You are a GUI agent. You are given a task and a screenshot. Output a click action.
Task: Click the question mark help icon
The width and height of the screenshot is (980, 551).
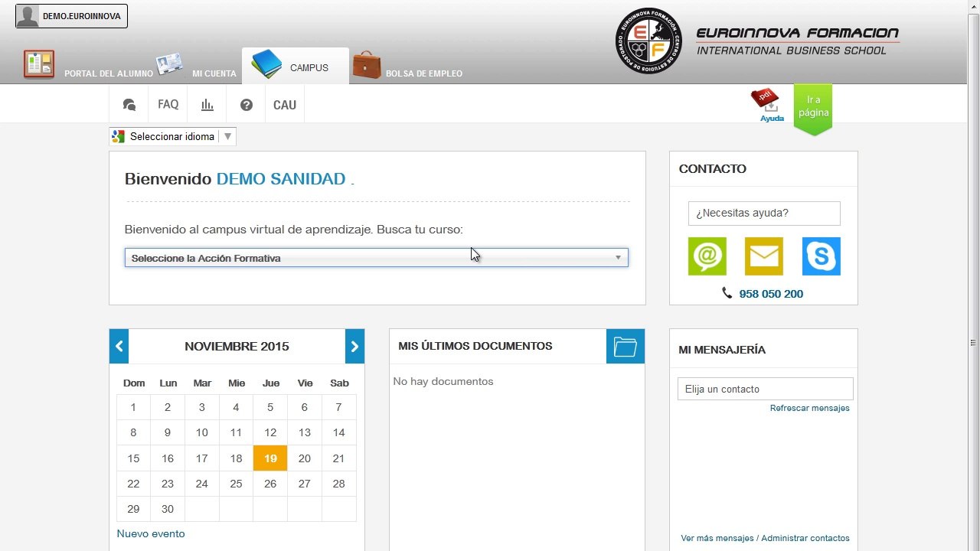tap(246, 105)
